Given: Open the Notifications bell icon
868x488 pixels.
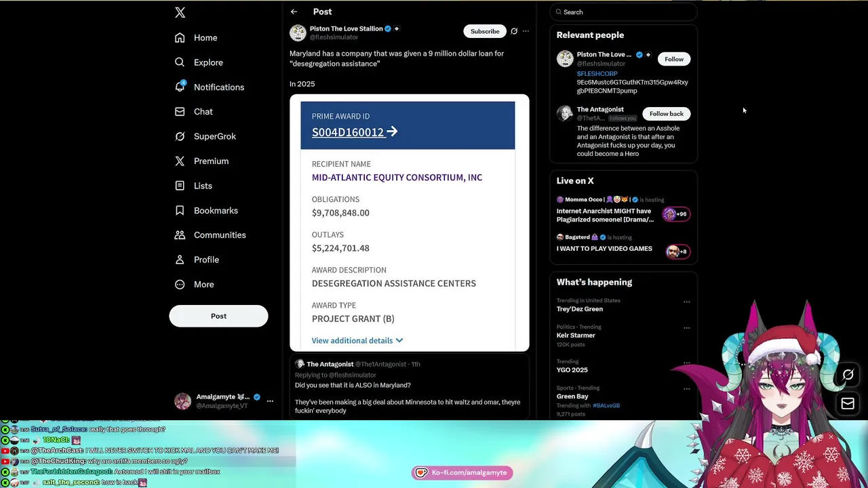Looking at the screenshot, I should point(180,87).
